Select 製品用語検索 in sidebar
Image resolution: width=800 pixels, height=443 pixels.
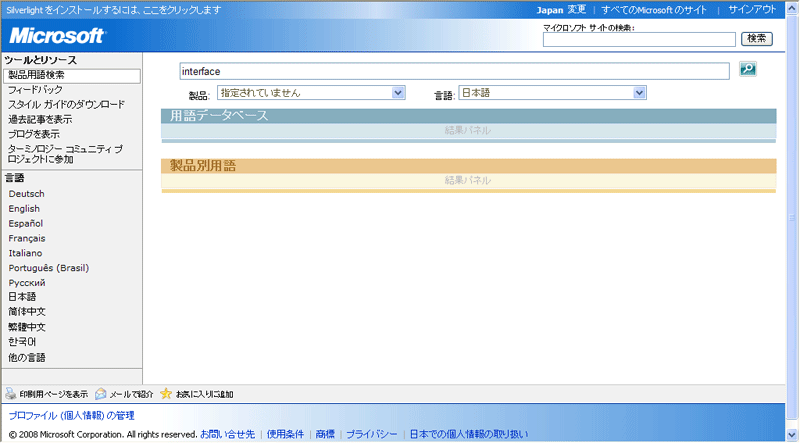coord(71,76)
